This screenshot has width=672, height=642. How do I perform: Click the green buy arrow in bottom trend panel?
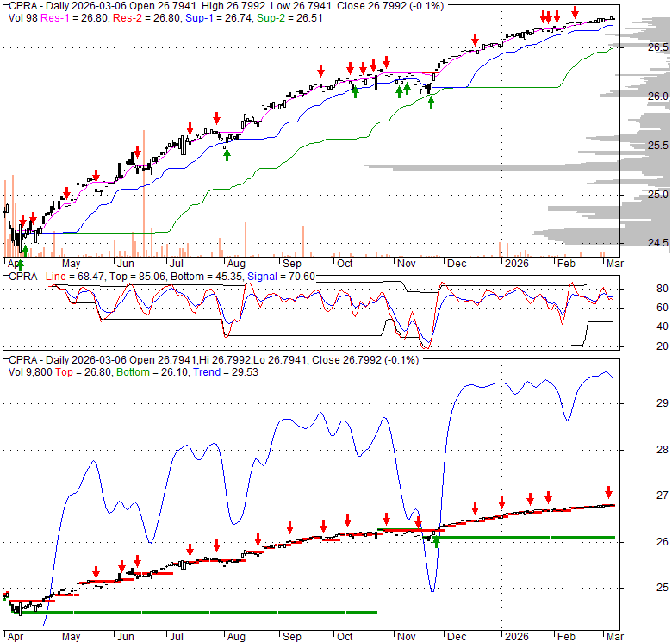tap(437, 540)
